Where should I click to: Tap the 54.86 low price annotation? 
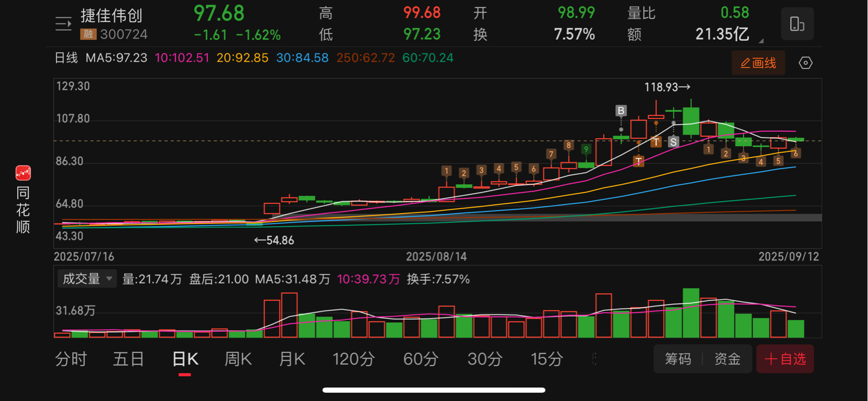[x=274, y=240]
